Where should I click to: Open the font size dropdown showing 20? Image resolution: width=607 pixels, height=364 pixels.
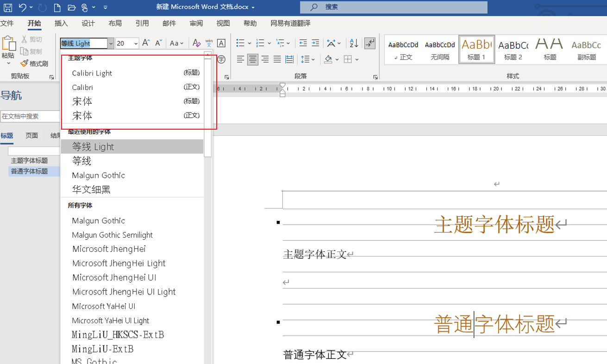[x=136, y=44]
